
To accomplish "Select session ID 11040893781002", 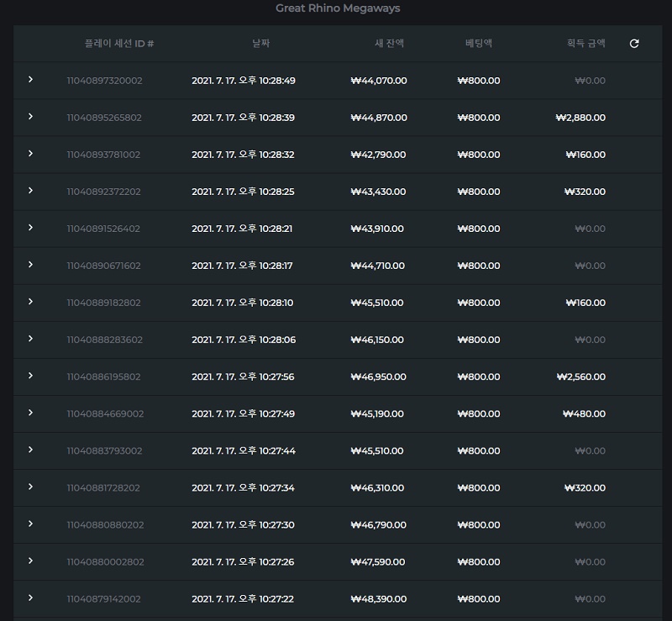I will (103, 155).
